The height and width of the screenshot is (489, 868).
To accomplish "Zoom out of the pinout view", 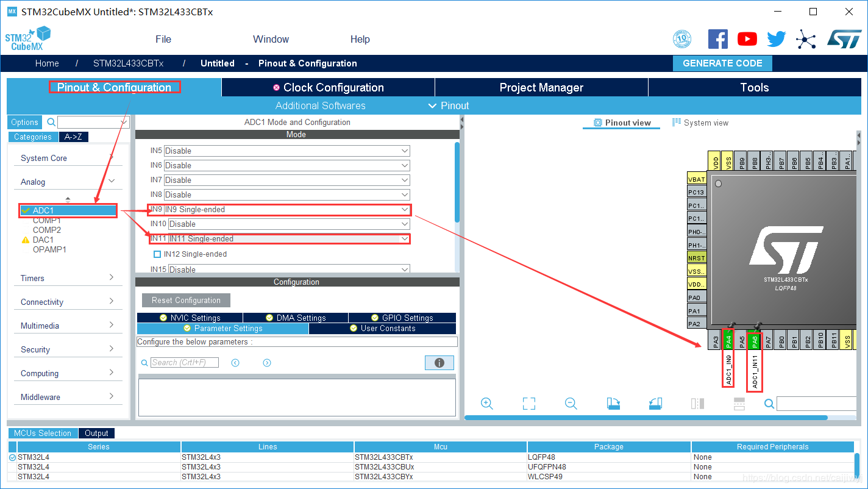I will coord(571,404).
